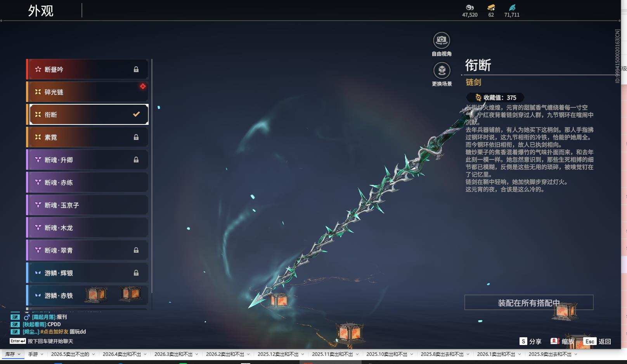Open dropdown arrow on 2026.3卖出和不出 tab

pyautogui.click(x=197, y=354)
